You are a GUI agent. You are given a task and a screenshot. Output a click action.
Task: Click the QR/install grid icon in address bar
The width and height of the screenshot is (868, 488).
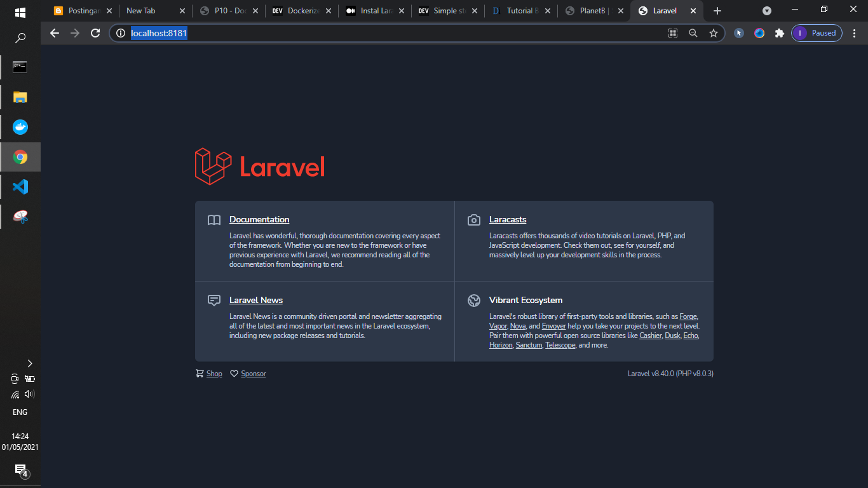point(673,33)
